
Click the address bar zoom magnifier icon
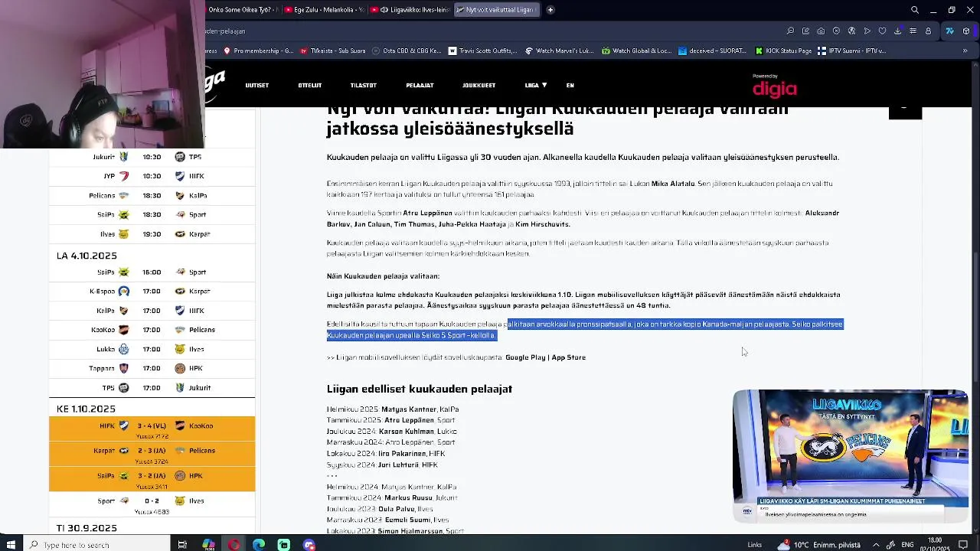790,31
